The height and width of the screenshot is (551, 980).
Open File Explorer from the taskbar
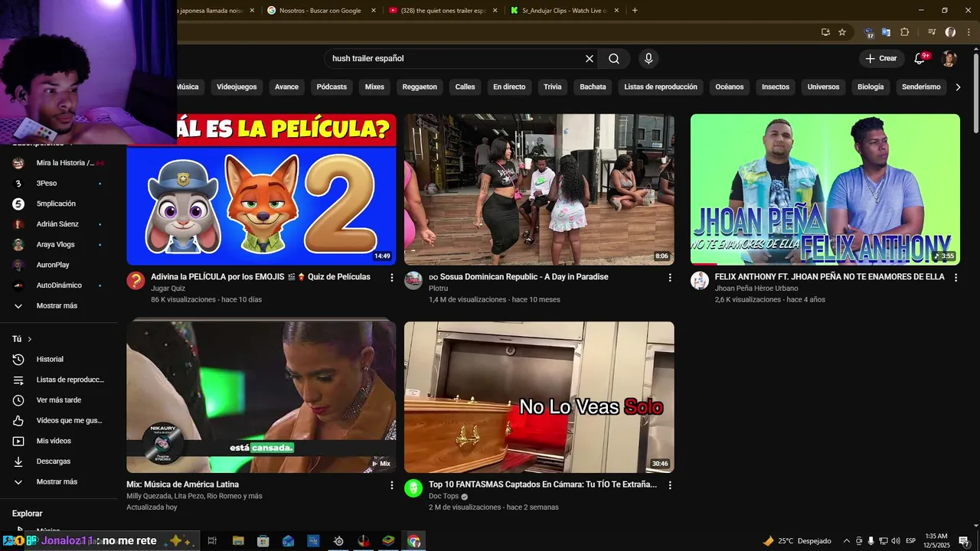[238, 541]
